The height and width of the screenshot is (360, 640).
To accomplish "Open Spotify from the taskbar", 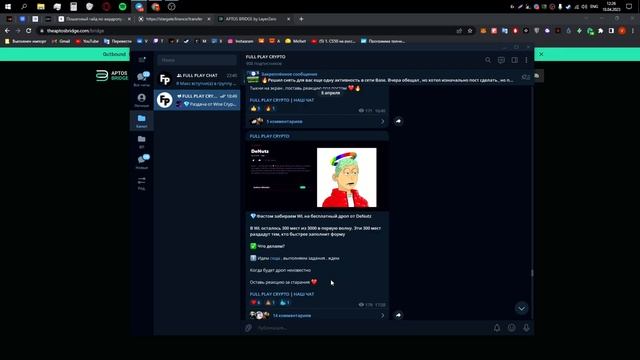I will click(122, 7).
